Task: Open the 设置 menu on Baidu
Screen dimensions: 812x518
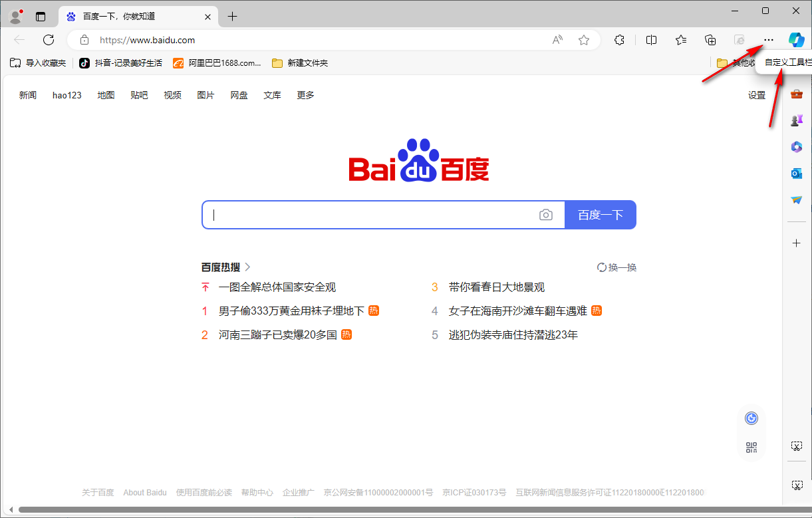Action: click(x=757, y=95)
